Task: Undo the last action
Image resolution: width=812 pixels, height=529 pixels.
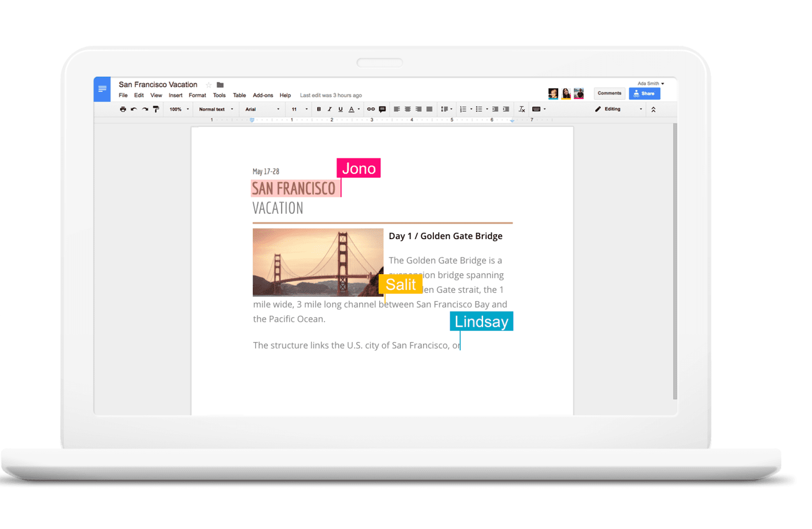Action: point(133,109)
